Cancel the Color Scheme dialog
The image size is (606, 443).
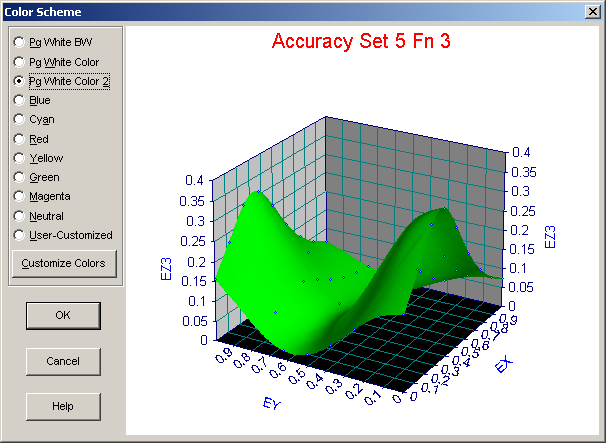(63, 361)
